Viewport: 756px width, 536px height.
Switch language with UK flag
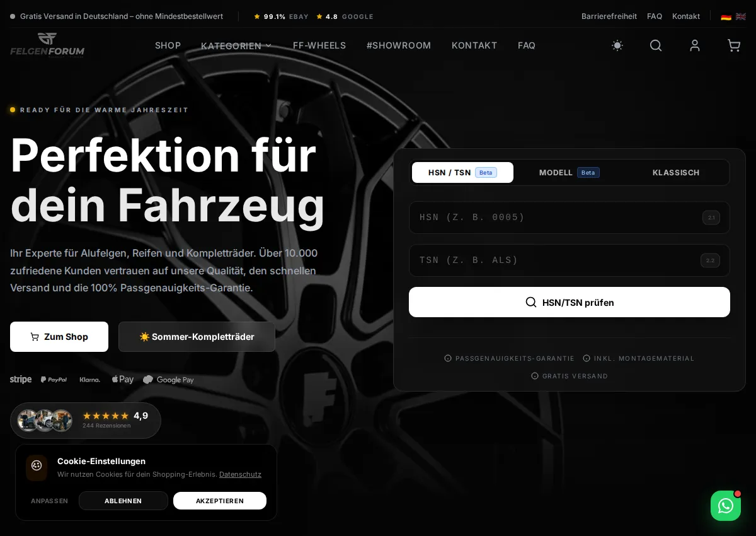(741, 16)
